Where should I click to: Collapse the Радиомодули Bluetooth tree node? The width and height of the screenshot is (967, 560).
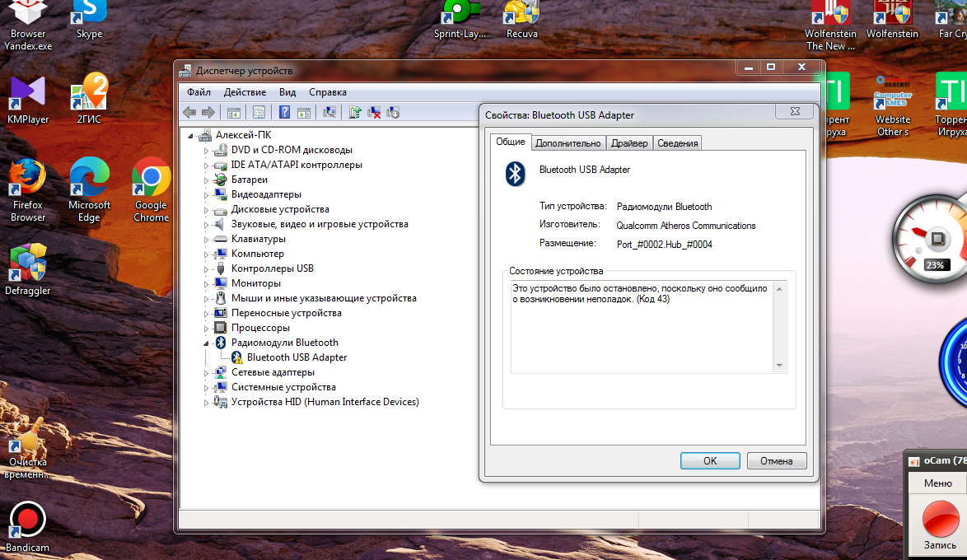click(x=207, y=343)
